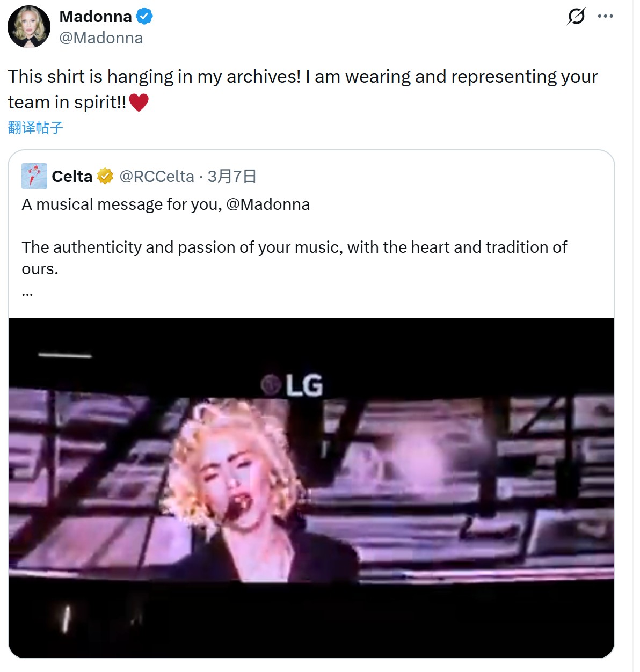Image resolution: width=640 pixels, height=672 pixels.
Task: Open the three-dot more options menu
Action: pyautogui.click(x=605, y=16)
